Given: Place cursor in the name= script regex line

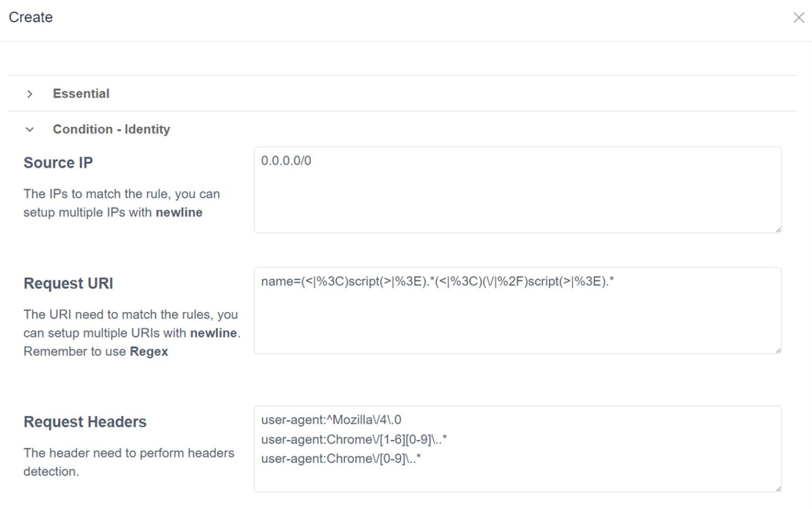Looking at the screenshot, I should click(437, 281).
